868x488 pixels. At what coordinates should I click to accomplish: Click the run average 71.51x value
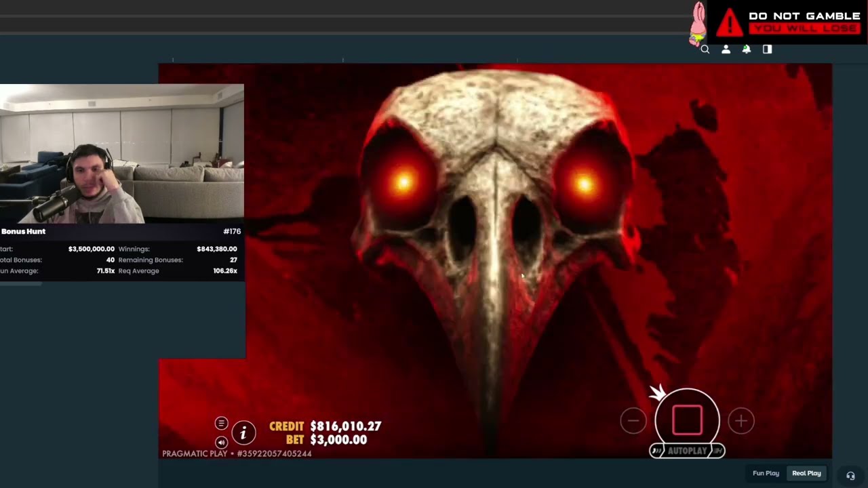pyautogui.click(x=106, y=270)
